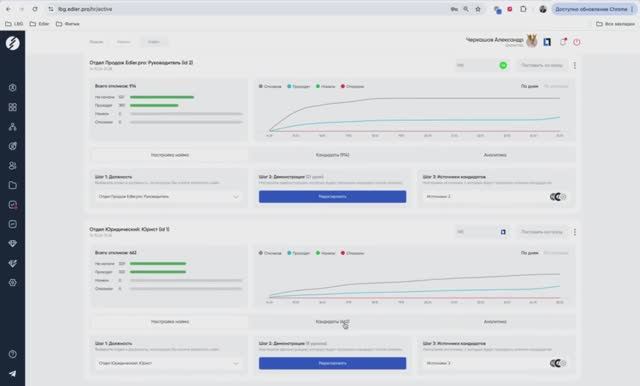
Task: Click the source icons in the Юрист Шаг 3
Action: pyautogui.click(x=558, y=363)
